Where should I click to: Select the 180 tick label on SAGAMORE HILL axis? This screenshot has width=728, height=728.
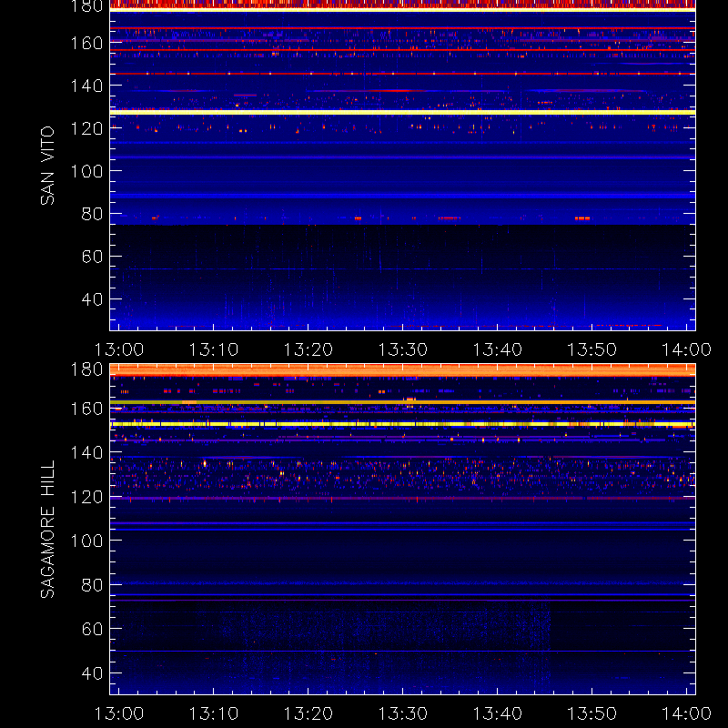[86, 369]
